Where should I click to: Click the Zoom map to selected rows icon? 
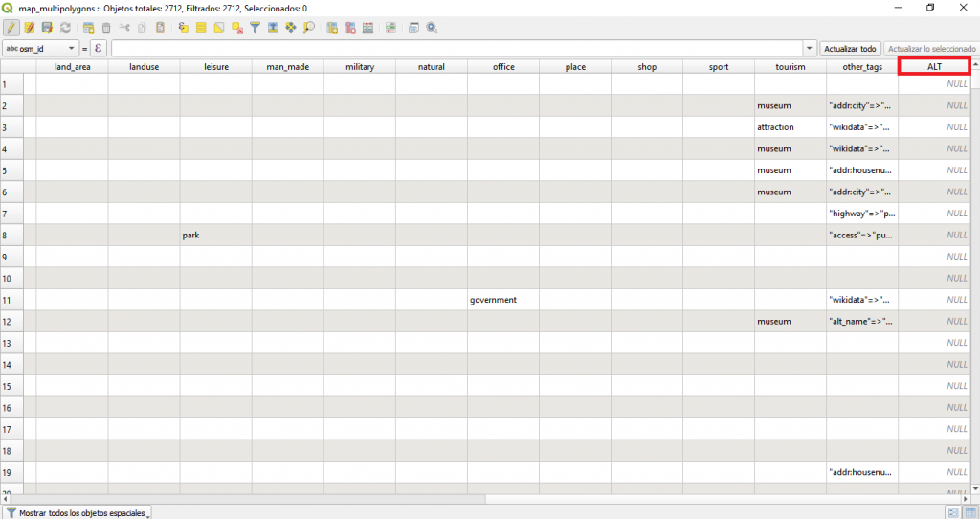[309, 28]
